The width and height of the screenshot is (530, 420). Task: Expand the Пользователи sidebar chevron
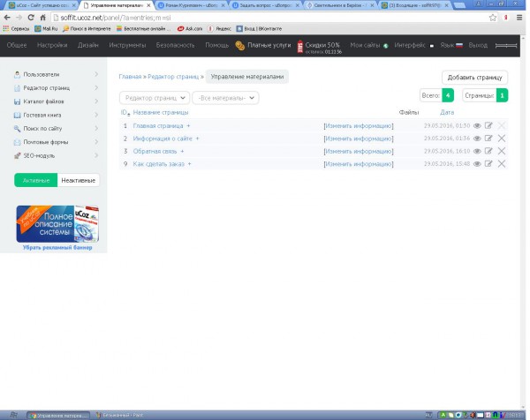coord(96,74)
